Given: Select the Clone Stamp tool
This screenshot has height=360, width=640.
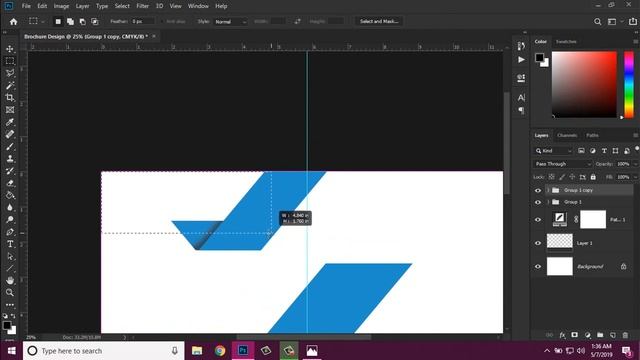Looking at the screenshot, I should pyautogui.click(x=10, y=159).
